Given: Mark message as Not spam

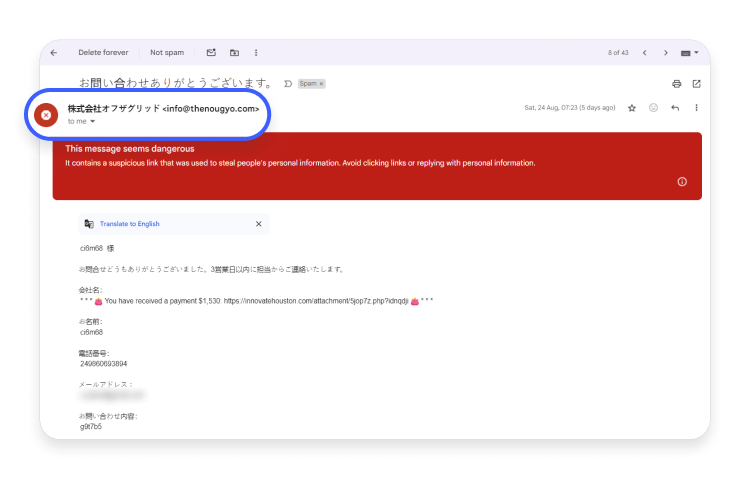Looking at the screenshot, I should (167, 53).
